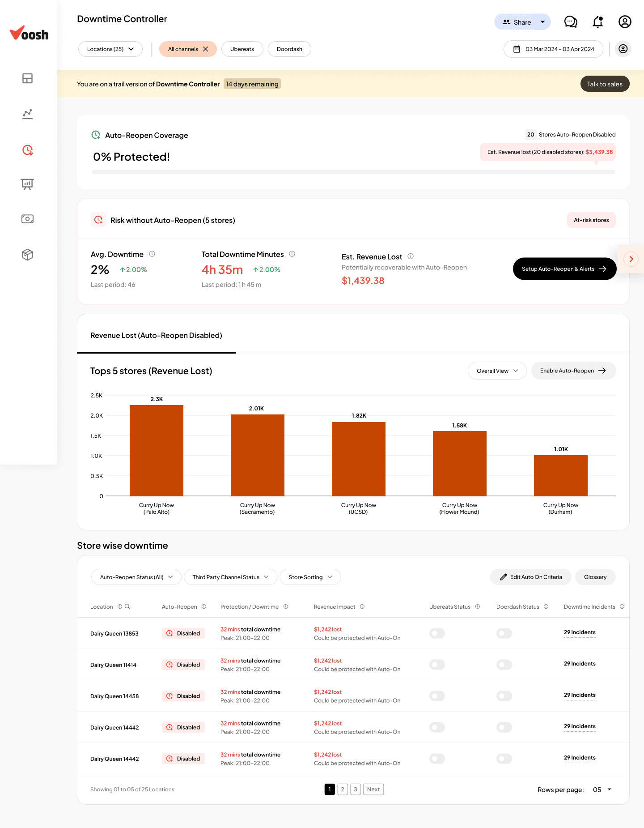Screen dimensions: 644x828
Task: Open the notifications bell icon
Action: 598,22
